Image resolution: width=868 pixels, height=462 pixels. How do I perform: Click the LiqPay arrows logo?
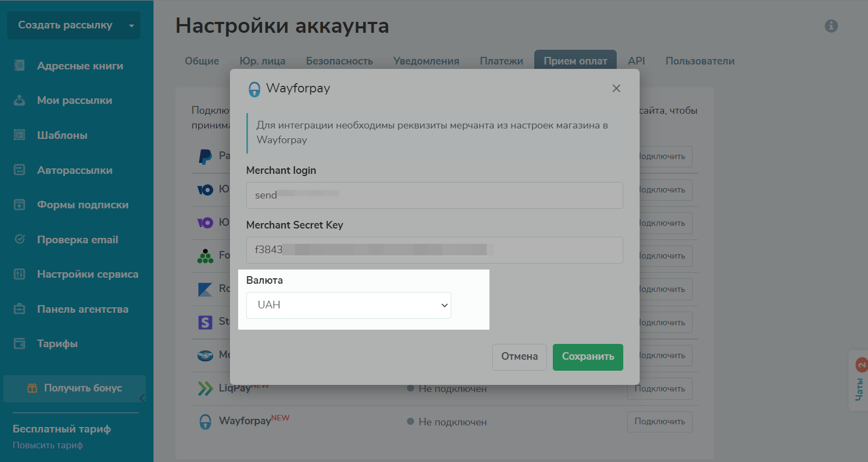pyautogui.click(x=205, y=389)
